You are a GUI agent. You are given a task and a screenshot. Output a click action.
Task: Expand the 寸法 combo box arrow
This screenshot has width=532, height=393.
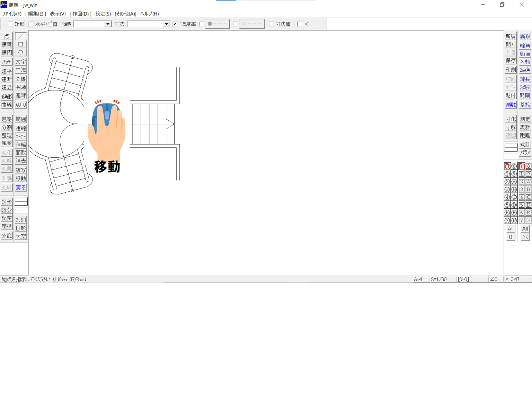tap(166, 24)
